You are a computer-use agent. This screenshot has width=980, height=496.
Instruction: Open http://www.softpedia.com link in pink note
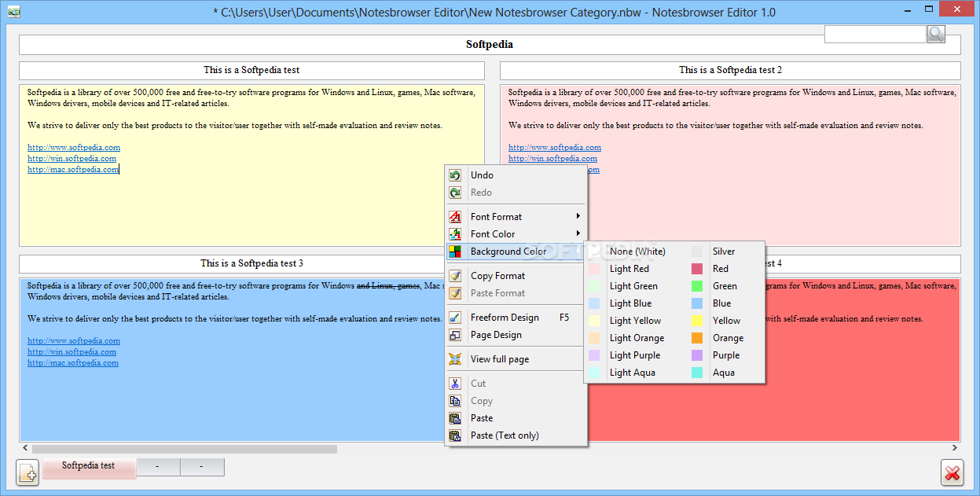click(x=555, y=147)
